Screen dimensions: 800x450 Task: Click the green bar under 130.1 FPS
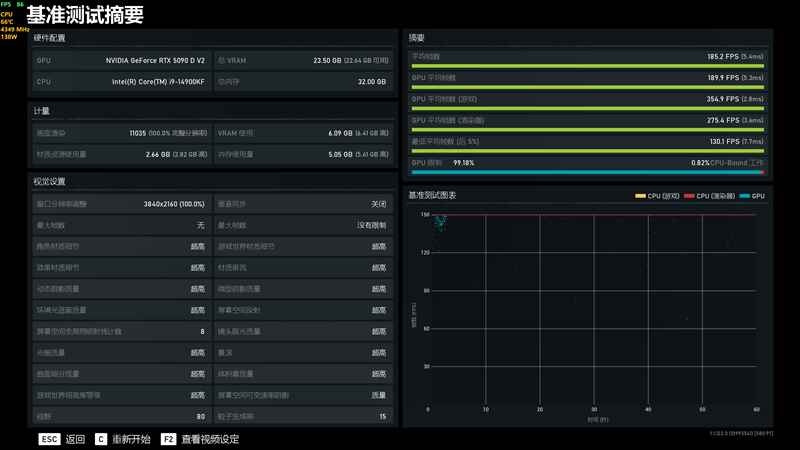click(588, 151)
